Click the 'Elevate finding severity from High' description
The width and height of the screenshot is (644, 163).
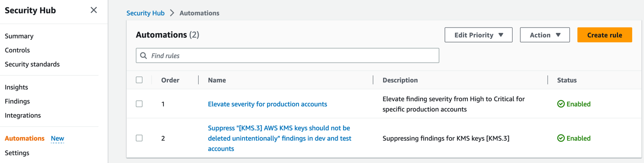454,104
